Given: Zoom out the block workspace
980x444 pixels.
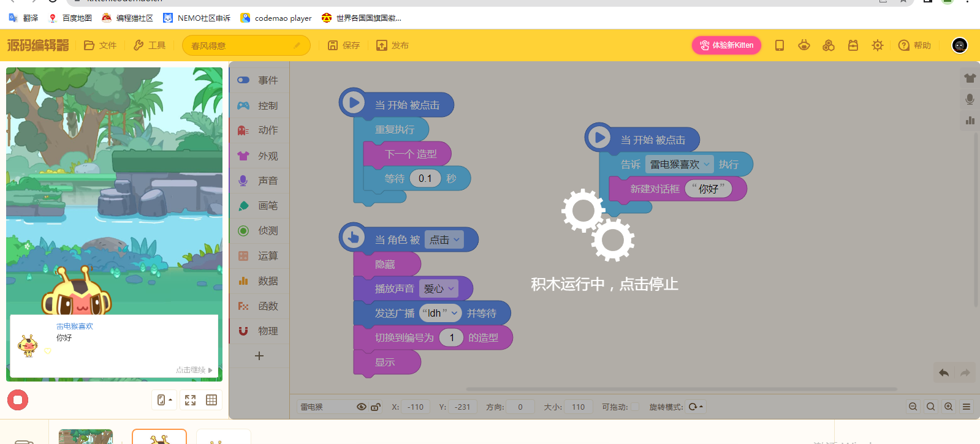Looking at the screenshot, I should click(x=913, y=407).
